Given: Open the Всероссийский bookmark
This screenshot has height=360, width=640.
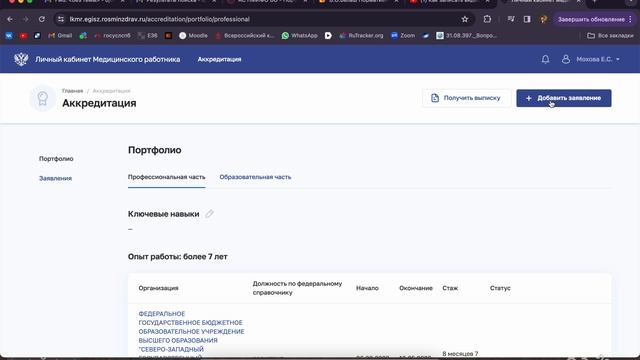Looking at the screenshot, I should [245, 36].
